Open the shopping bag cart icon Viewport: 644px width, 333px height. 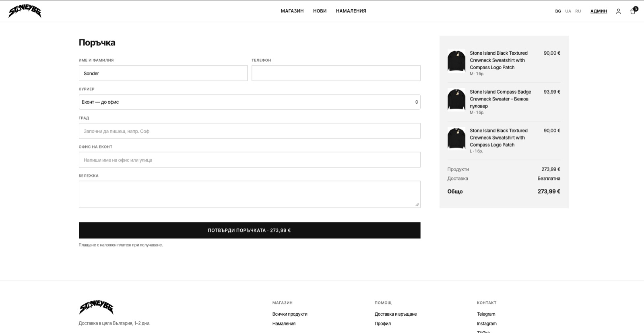[x=633, y=11]
